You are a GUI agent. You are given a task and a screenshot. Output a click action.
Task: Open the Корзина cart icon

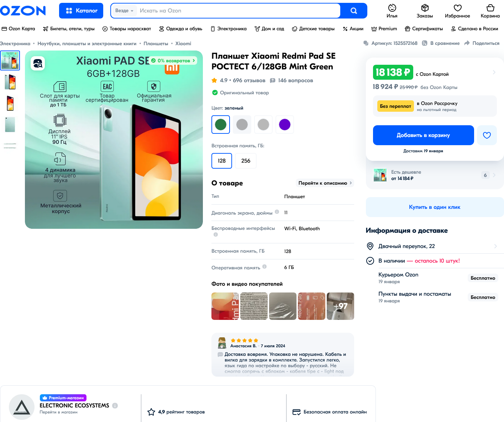(x=490, y=8)
